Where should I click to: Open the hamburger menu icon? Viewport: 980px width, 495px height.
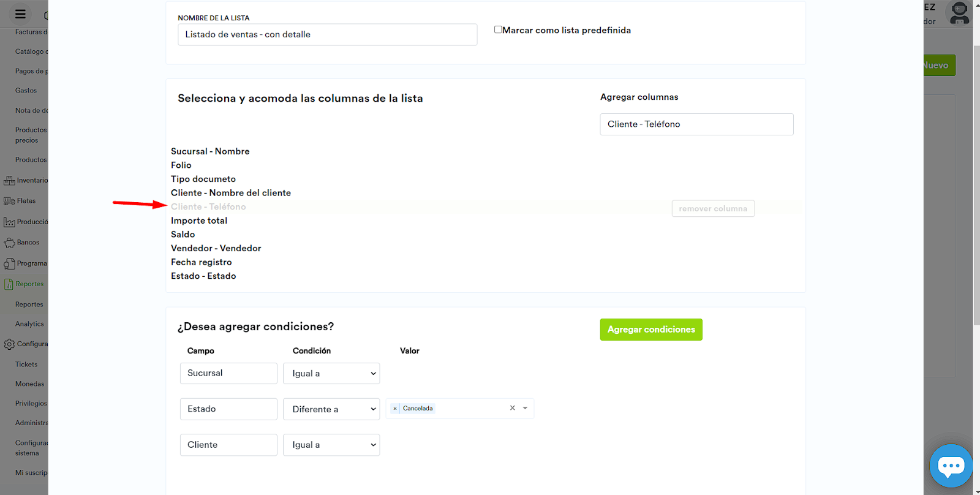click(x=20, y=14)
